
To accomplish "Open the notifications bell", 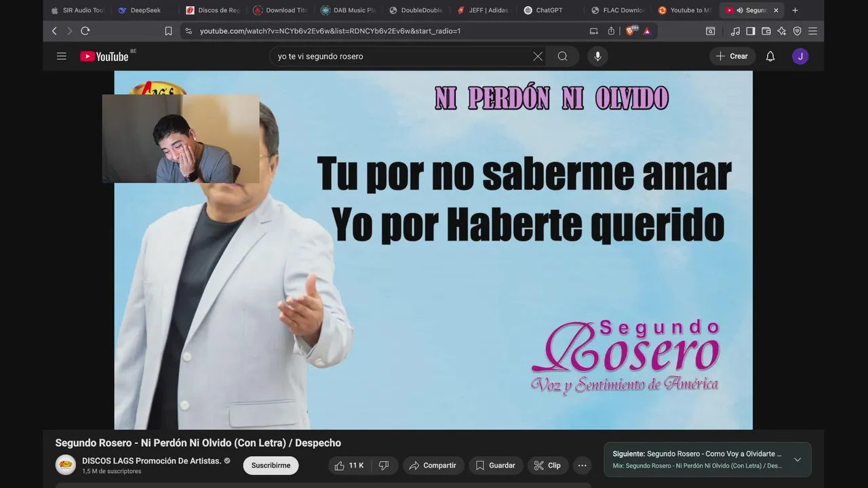I will click(770, 56).
